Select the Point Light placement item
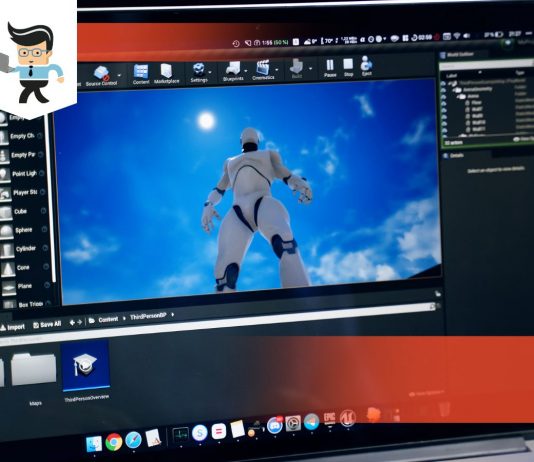The height and width of the screenshot is (462, 534). [x=19, y=174]
